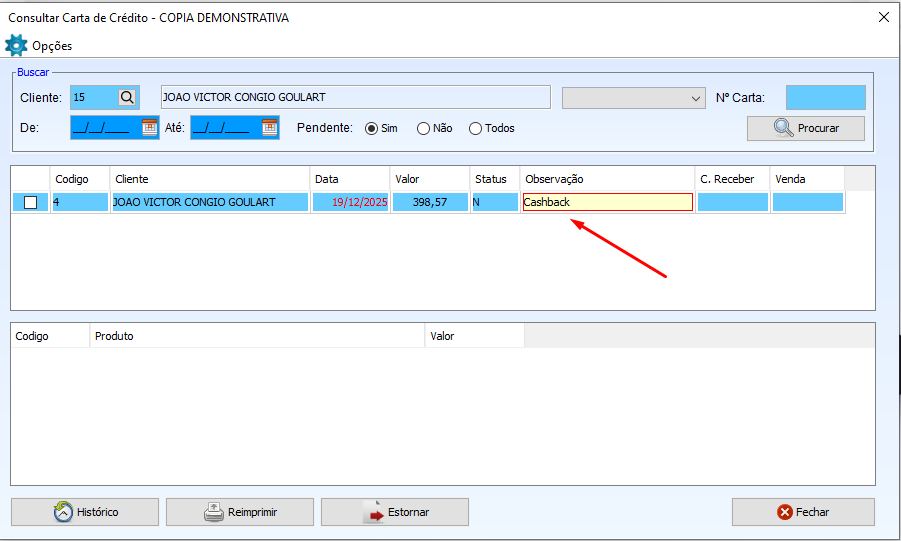
Task: Click the Histórico clock icon button
Action: click(85, 512)
